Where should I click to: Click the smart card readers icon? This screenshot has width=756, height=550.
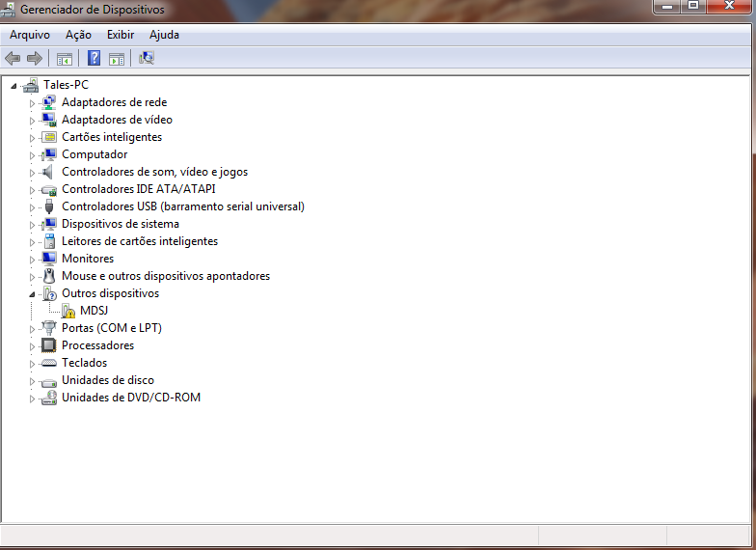point(49,241)
